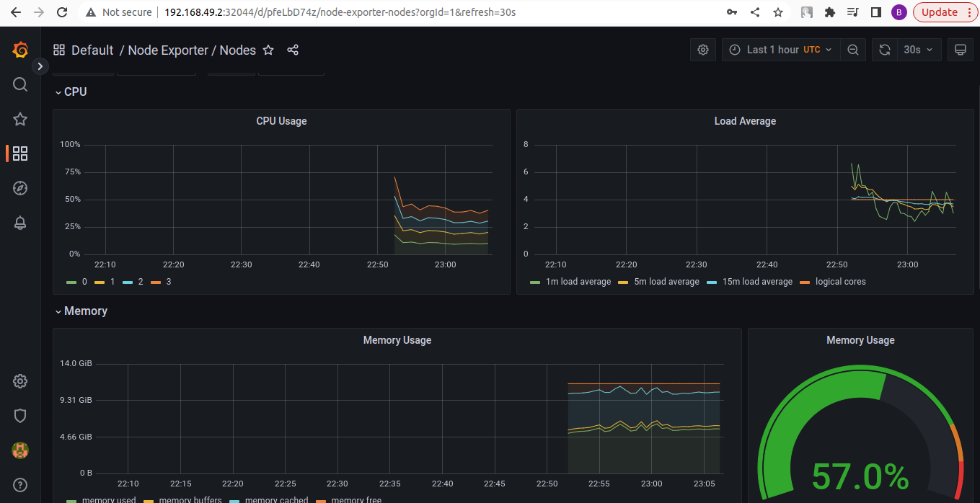Open the Memory Usage gauge panel title
This screenshot has height=503, width=980.
pyautogui.click(x=860, y=340)
